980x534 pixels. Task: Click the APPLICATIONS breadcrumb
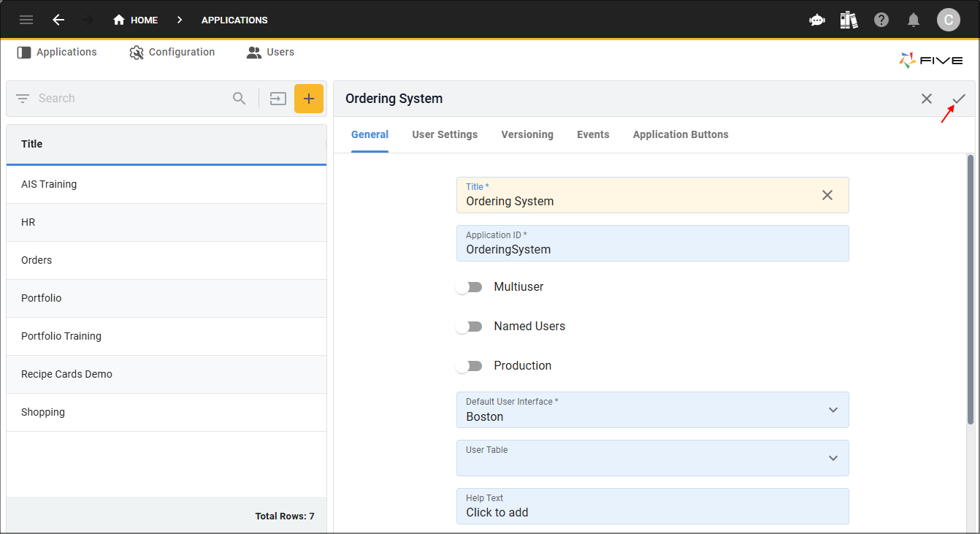234,20
